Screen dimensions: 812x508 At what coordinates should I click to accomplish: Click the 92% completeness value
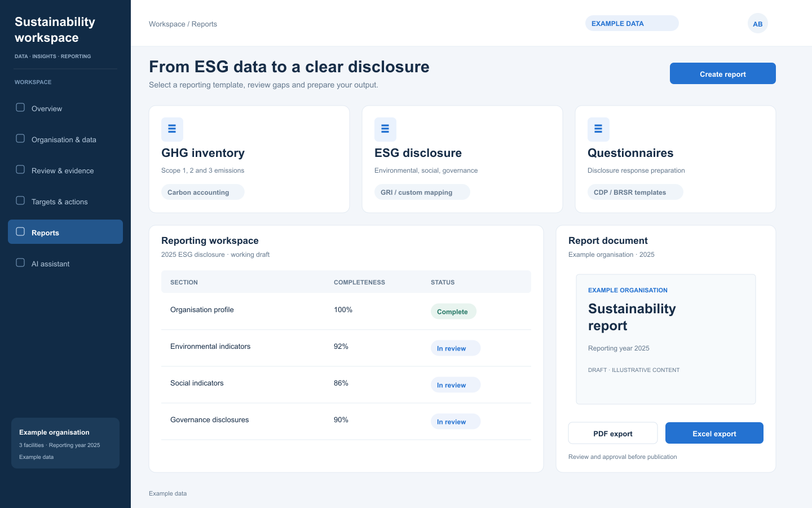(x=341, y=347)
